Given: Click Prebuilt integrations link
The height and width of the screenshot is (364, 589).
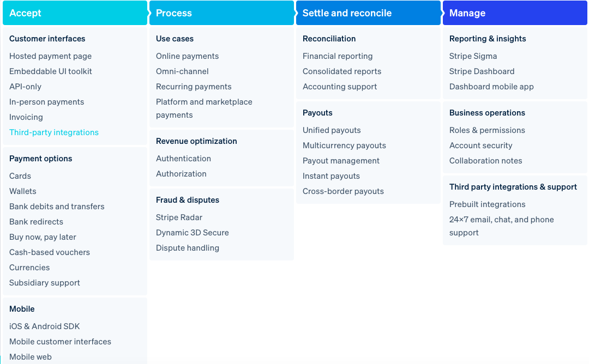Looking at the screenshot, I should [x=488, y=204].
